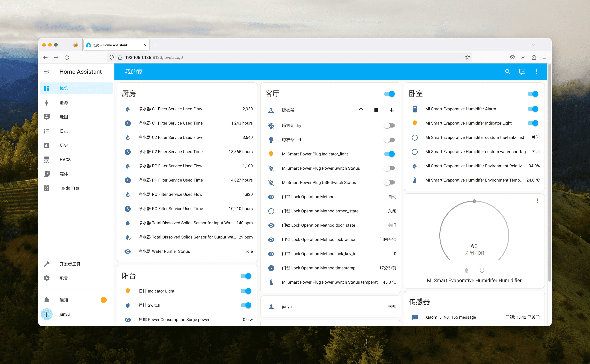Open 通知 notifications panel
Screen dimensions: 590x364
(64, 300)
